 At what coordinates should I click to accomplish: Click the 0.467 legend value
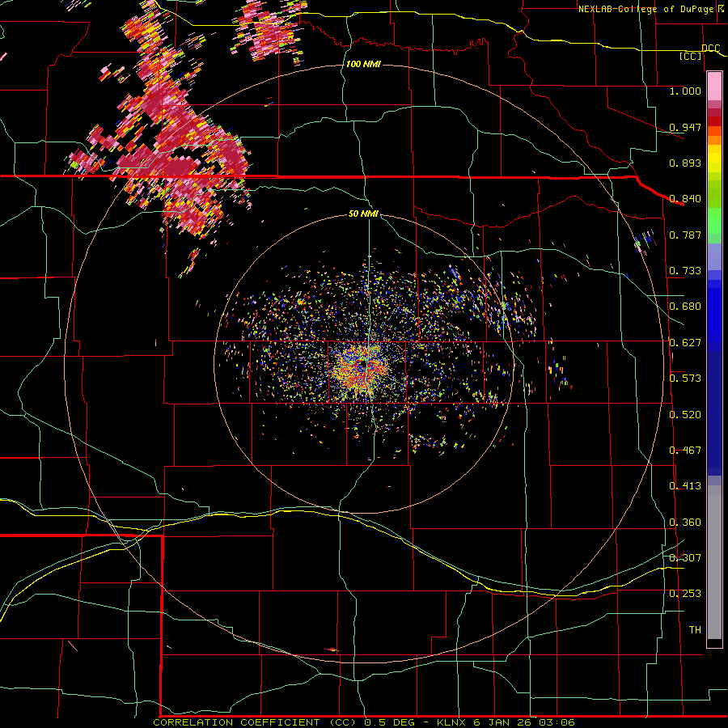685,450
